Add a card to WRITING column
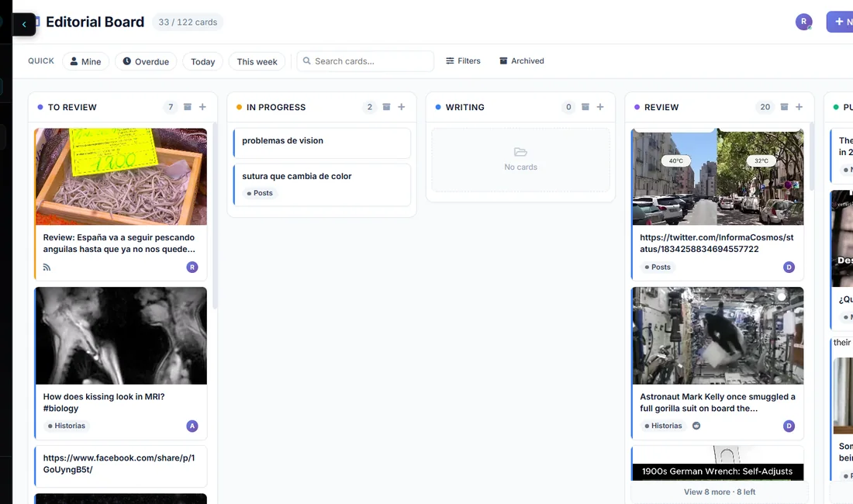Screen dimensions: 853x504 tap(600, 107)
